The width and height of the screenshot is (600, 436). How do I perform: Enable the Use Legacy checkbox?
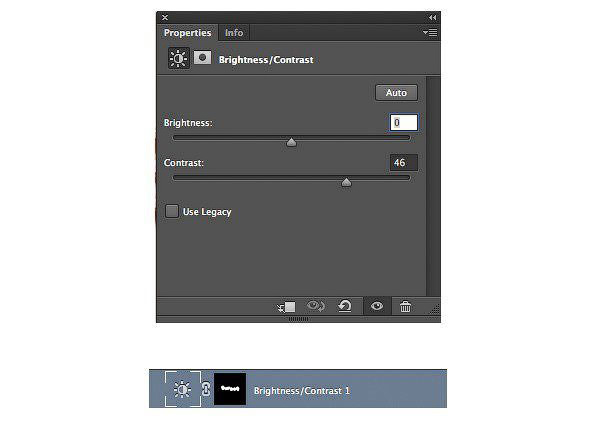(171, 211)
